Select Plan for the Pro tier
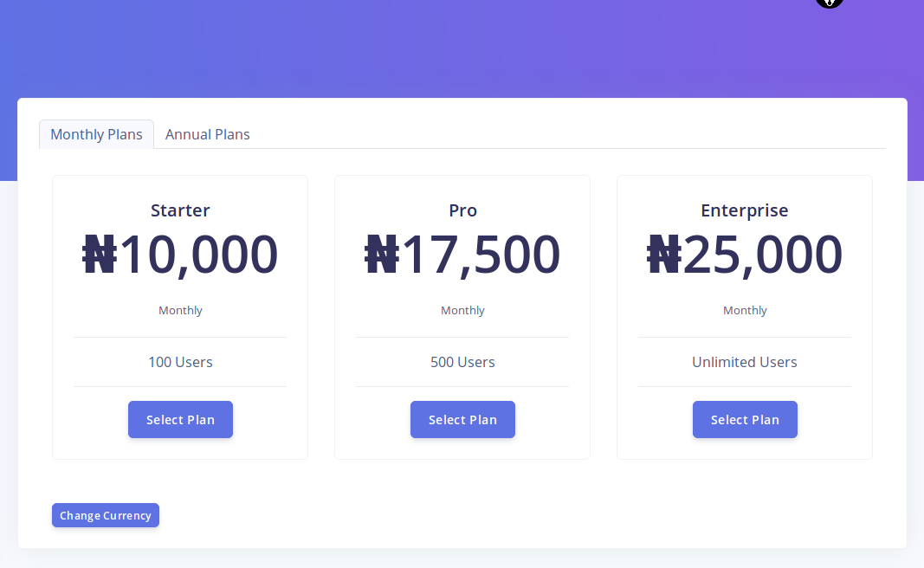 click(x=462, y=419)
